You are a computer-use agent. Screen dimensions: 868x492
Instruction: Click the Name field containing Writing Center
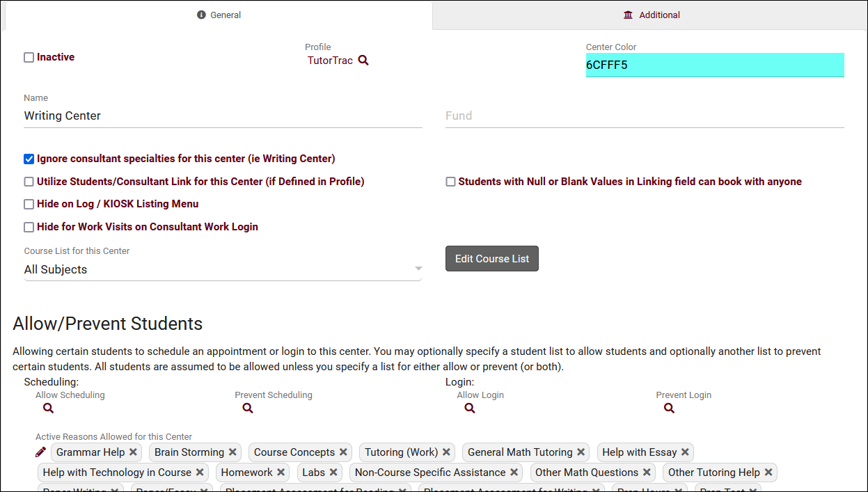tap(223, 116)
